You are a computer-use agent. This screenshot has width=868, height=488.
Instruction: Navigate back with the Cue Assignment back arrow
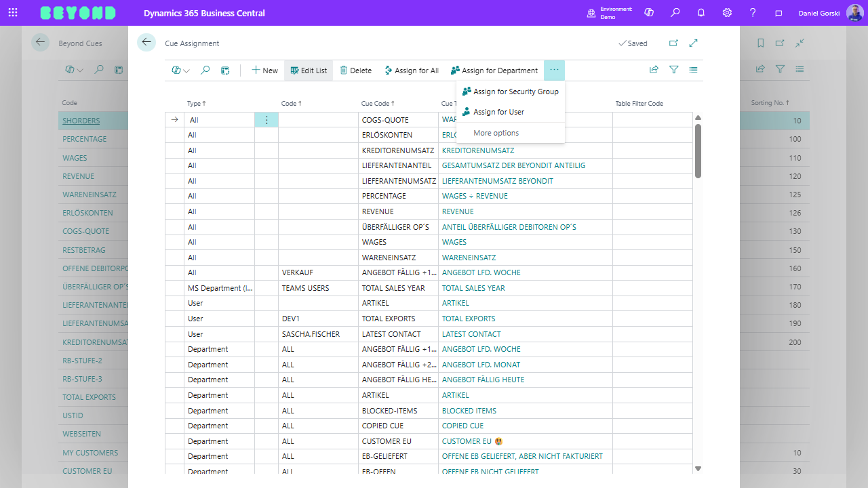[x=146, y=42]
